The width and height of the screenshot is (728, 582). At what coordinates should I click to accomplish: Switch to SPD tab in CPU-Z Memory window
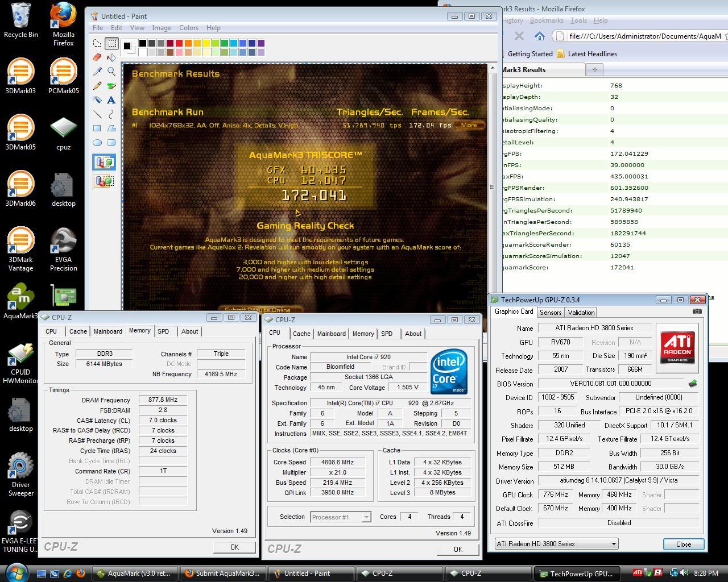[x=163, y=331]
